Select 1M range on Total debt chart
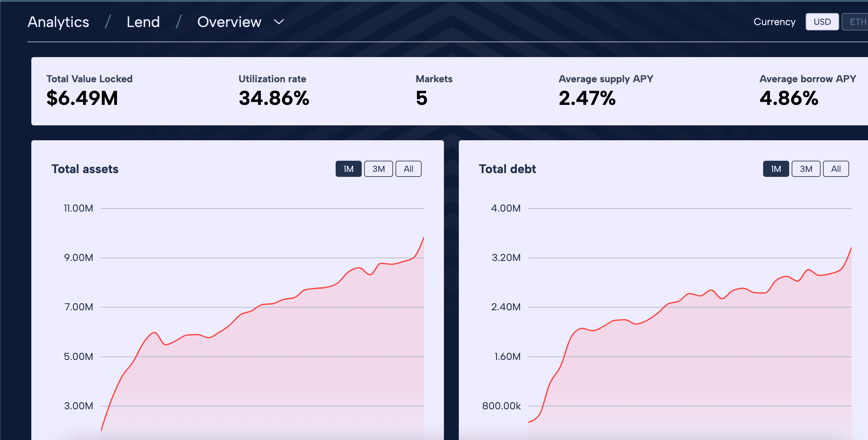The image size is (868, 440). pos(776,168)
